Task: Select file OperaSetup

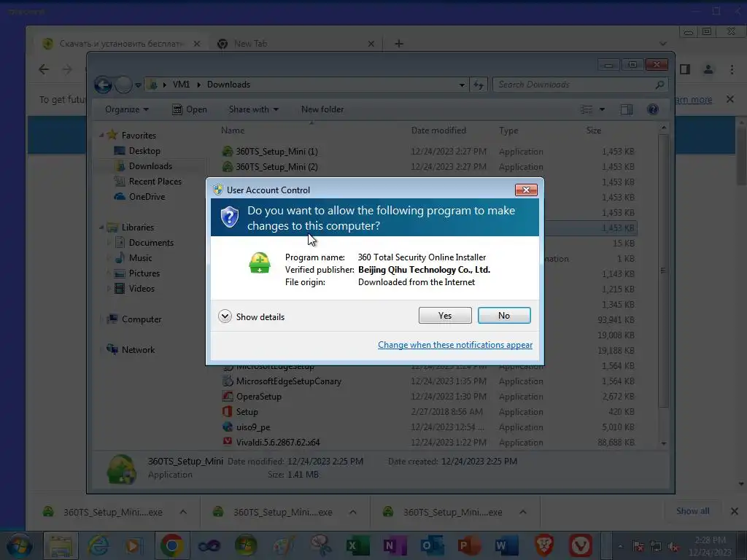Action: pos(259,397)
